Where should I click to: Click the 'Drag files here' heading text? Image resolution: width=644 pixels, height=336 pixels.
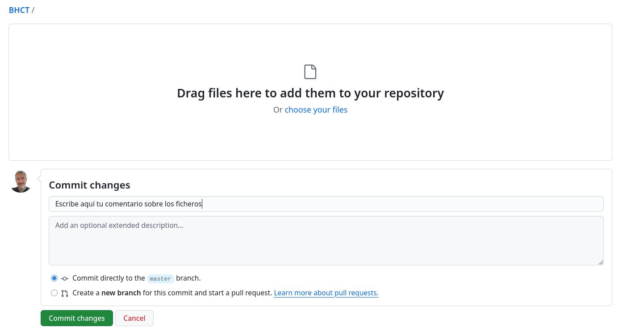pos(310,93)
